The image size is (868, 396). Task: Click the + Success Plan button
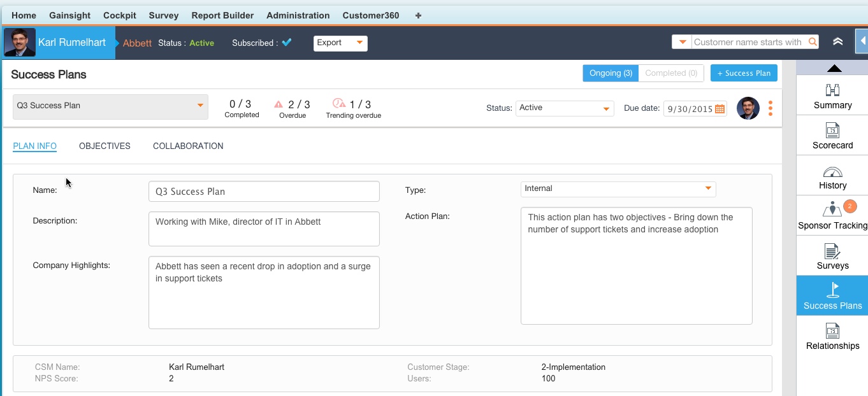744,73
